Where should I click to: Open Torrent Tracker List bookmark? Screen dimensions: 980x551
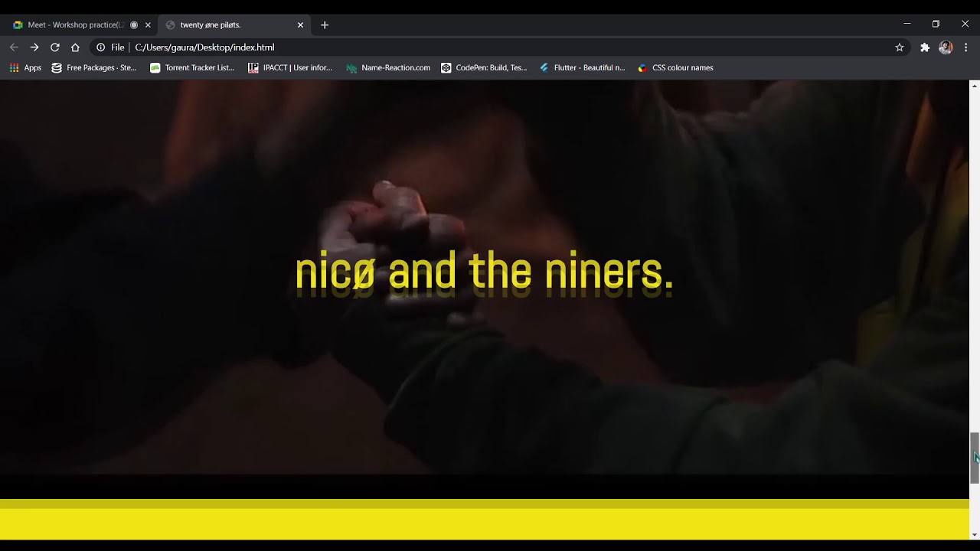pyautogui.click(x=192, y=67)
